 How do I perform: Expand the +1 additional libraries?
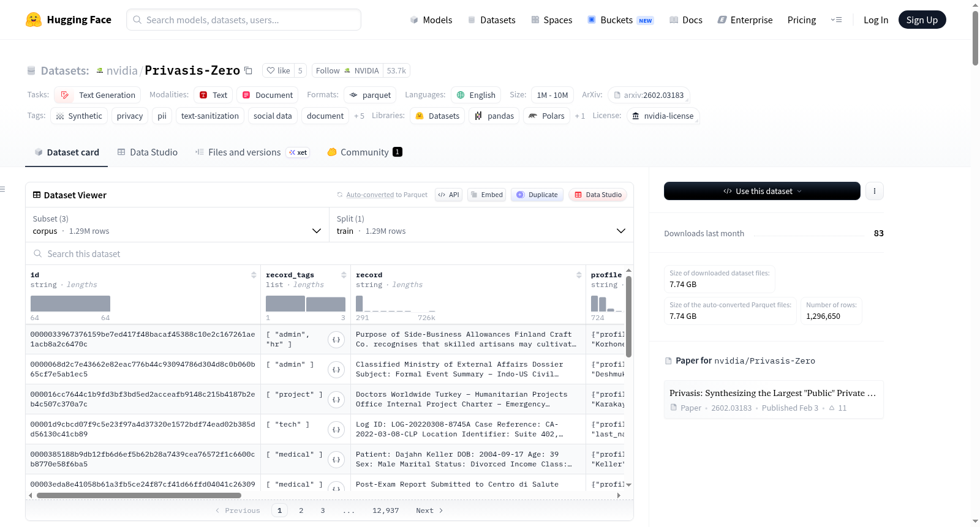tap(579, 116)
